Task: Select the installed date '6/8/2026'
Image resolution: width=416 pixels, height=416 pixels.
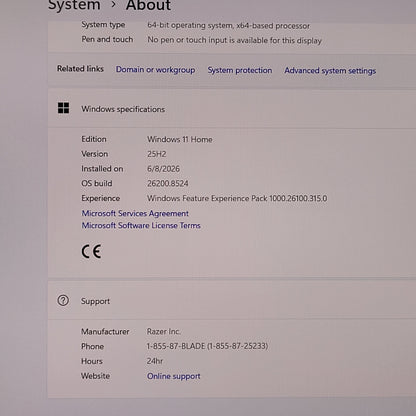Action: [x=163, y=169]
